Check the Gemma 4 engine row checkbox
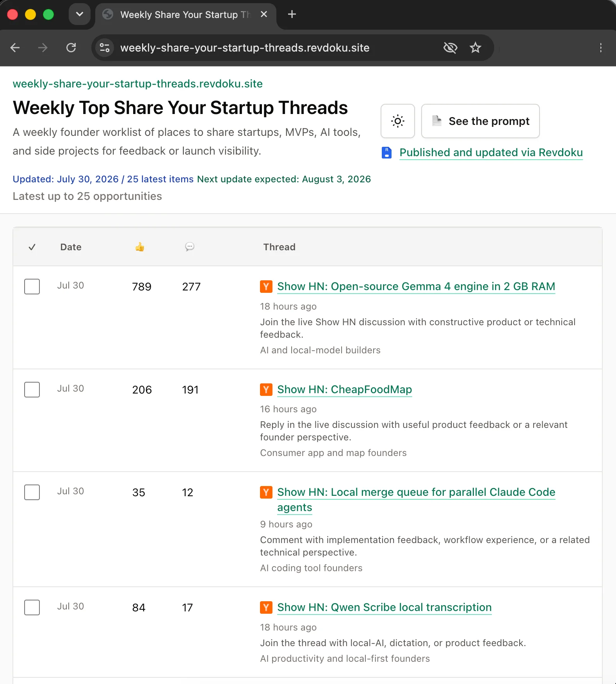This screenshot has height=684, width=616. tap(32, 287)
